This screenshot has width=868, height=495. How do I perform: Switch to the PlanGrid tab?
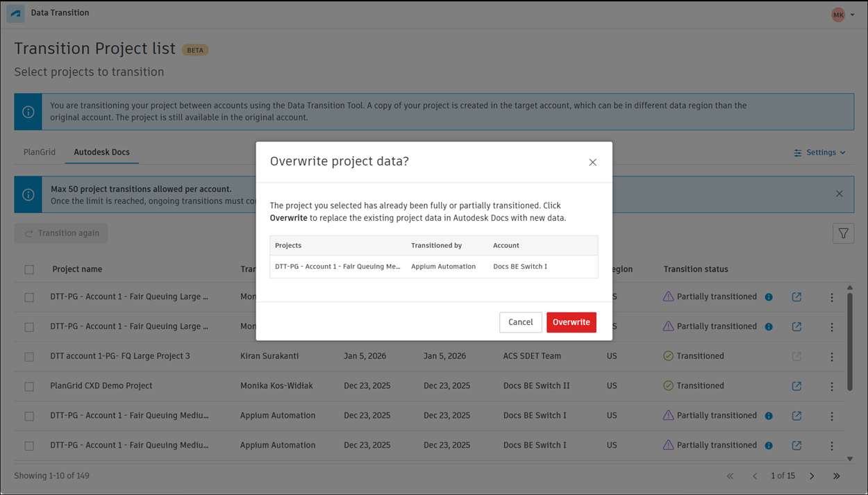[x=40, y=152]
